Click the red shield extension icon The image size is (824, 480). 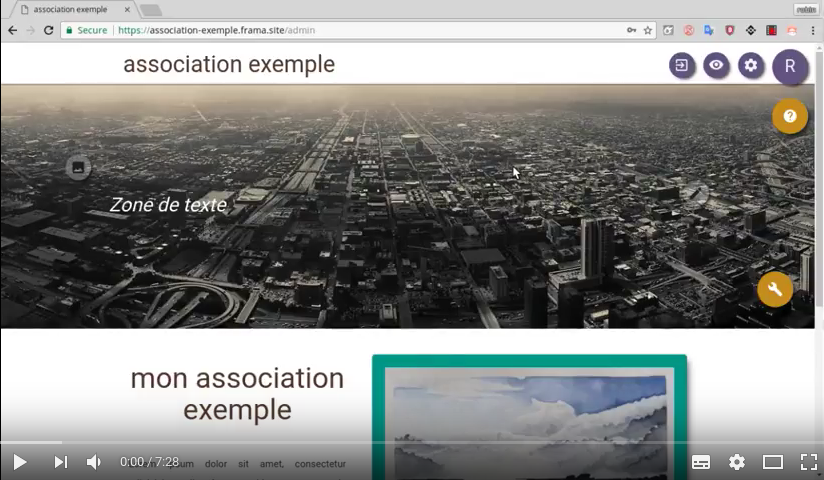(x=729, y=30)
